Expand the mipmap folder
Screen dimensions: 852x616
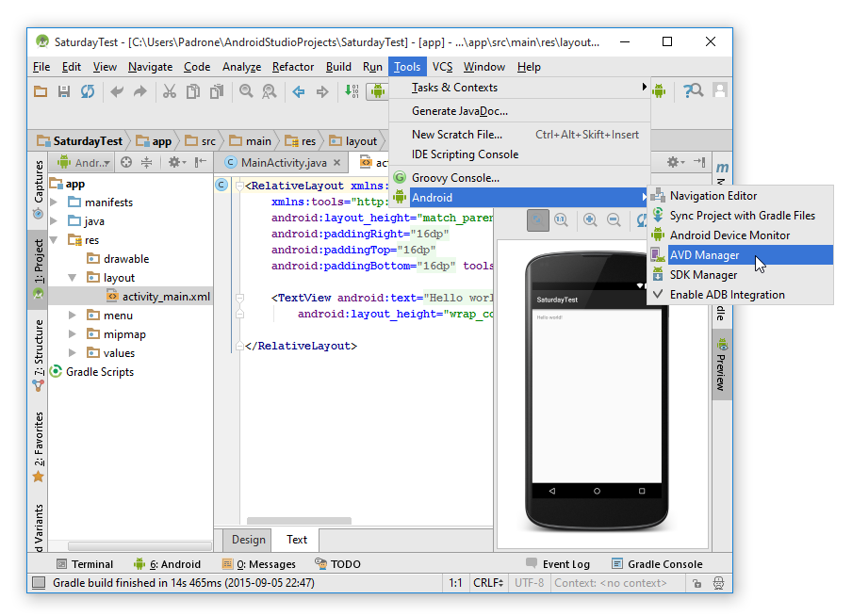73,334
